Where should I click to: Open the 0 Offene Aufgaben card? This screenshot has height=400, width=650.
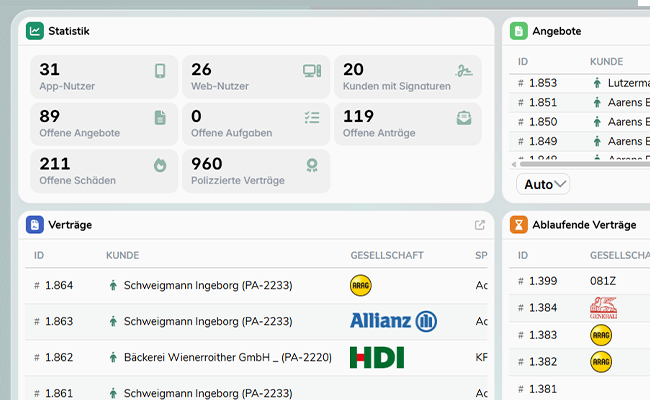point(256,124)
